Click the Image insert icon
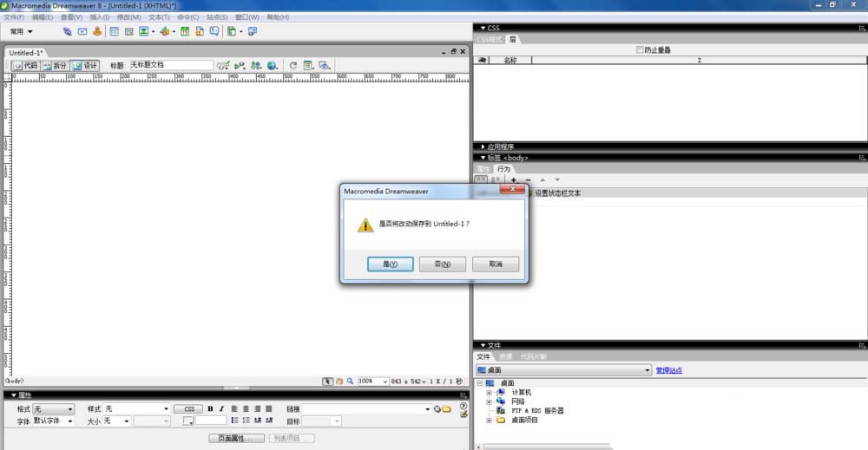 pos(144,31)
